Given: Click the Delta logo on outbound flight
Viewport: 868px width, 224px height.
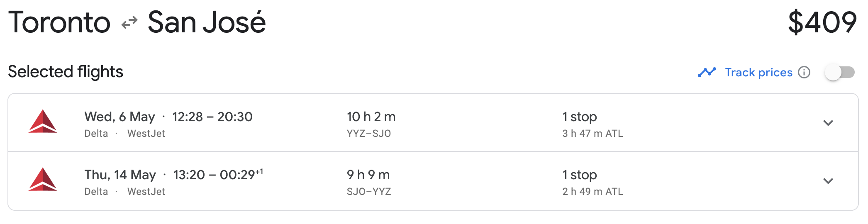Looking at the screenshot, I should click(x=43, y=122).
